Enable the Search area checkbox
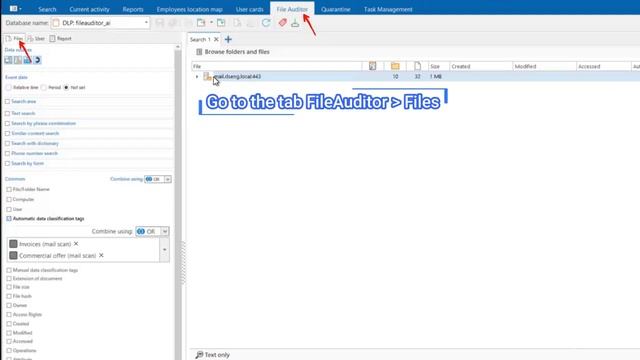This screenshot has height=360, width=640. click(7, 101)
